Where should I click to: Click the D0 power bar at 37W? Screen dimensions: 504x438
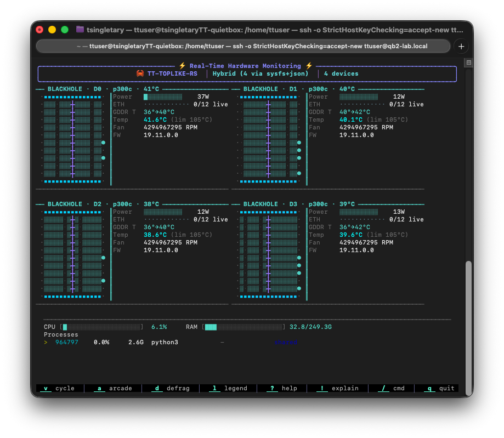click(163, 96)
